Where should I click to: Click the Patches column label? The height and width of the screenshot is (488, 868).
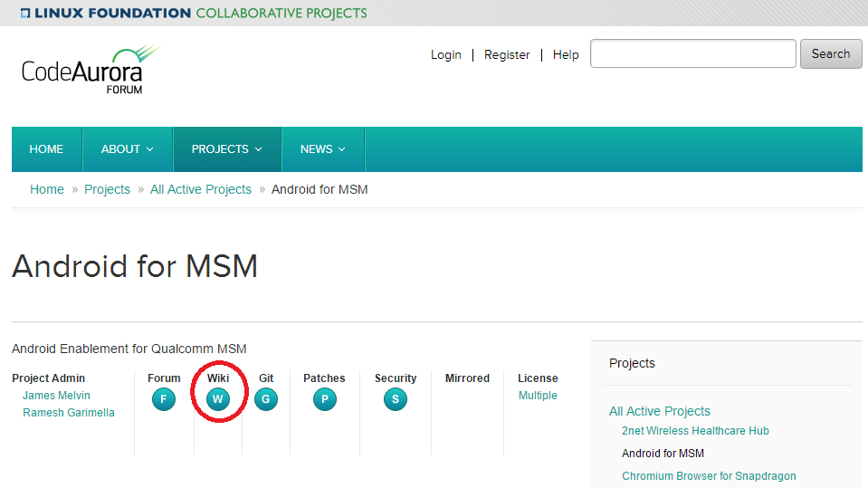(324, 378)
